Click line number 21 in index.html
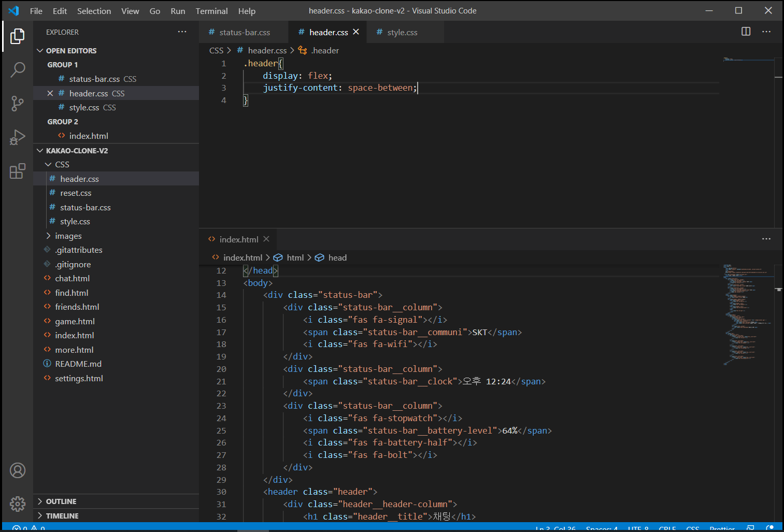784x532 pixels. [x=221, y=381]
